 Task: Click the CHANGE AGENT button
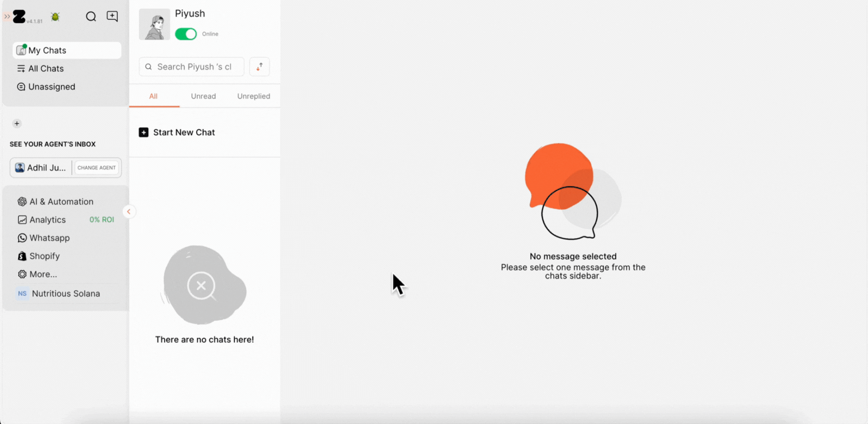click(97, 168)
